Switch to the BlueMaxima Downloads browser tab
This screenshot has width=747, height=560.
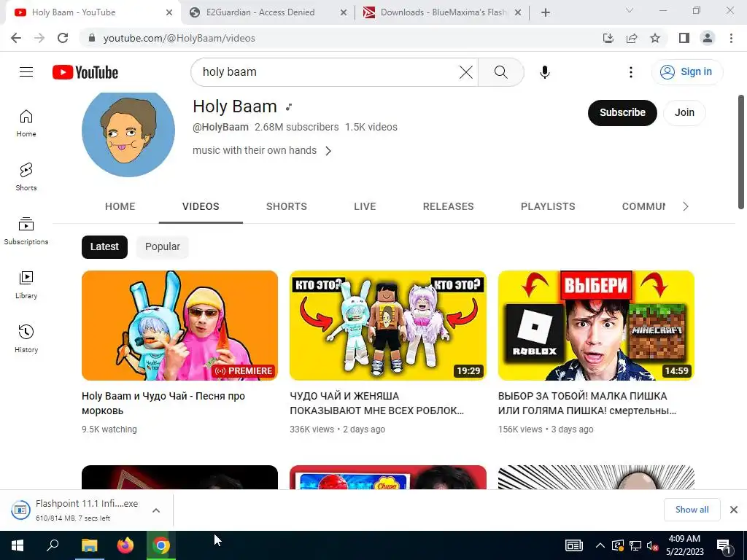[x=442, y=12]
